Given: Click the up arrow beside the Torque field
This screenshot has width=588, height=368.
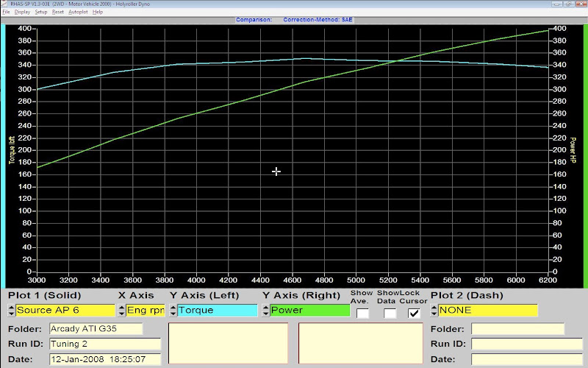Looking at the screenshot, I should [x=173, y=306].
